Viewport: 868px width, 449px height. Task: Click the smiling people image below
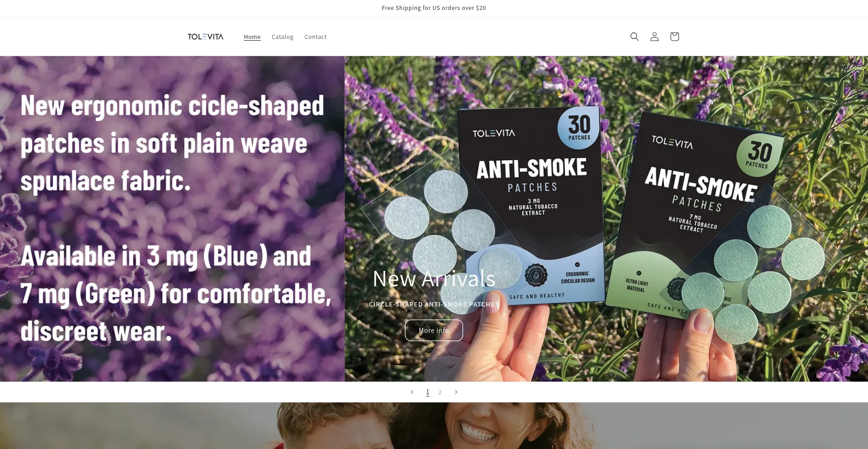click(x=434, y=425)
